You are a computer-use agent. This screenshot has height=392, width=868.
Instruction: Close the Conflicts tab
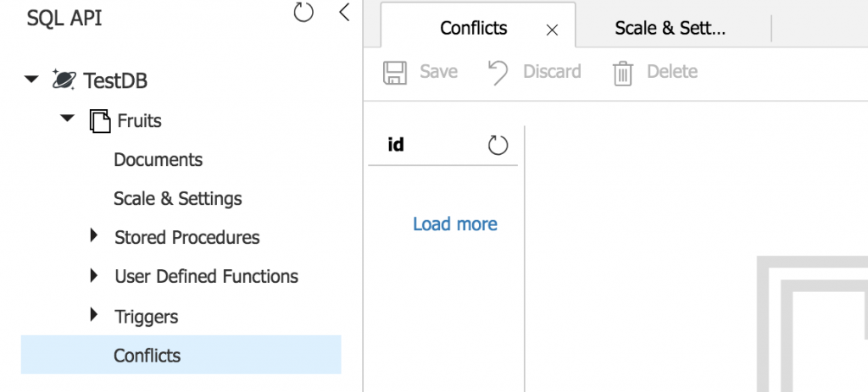[x=552, y=30]
